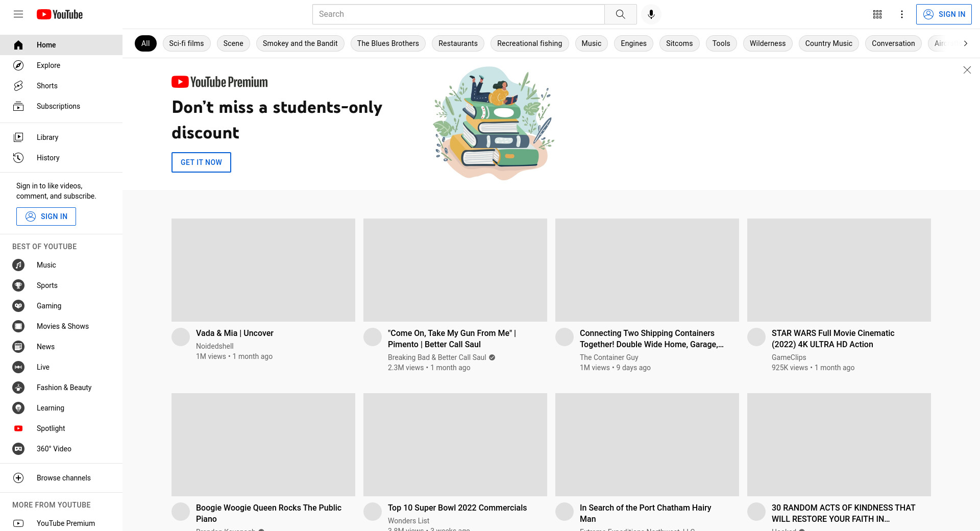The width and height of the screenshot is (980, 531).
Task: Select the Conversation chip
Action: click(893, 43)
